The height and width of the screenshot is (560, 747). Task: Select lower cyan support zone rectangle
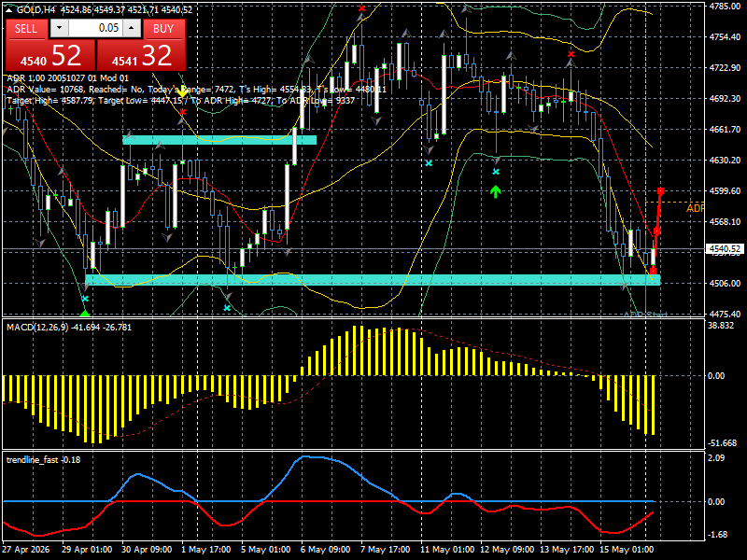coord(373,280)
